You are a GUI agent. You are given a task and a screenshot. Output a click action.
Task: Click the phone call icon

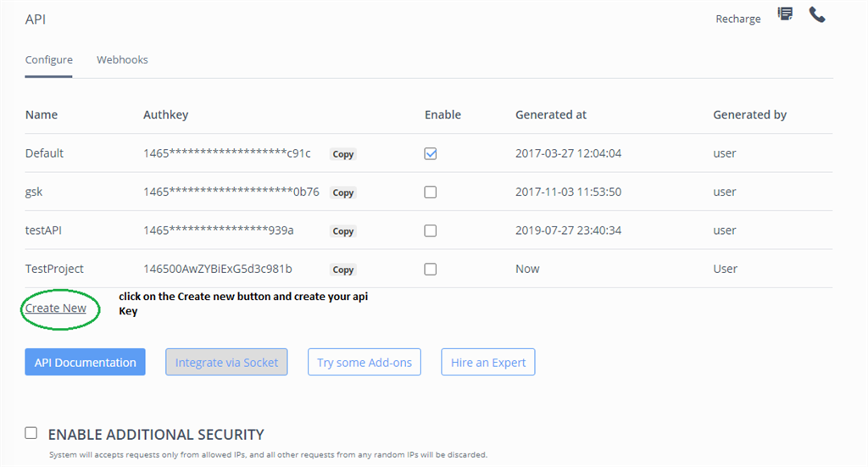pyautogui.click(x=817, y=14)
